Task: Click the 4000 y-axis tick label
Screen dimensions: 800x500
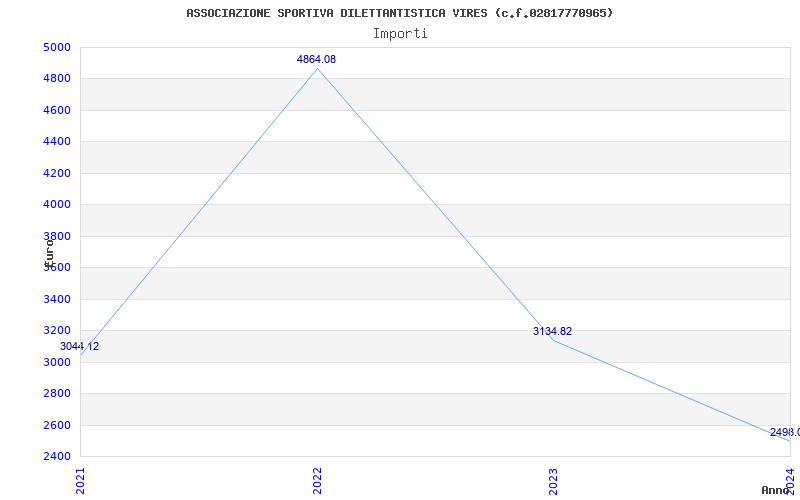Action: pos(56,205)
